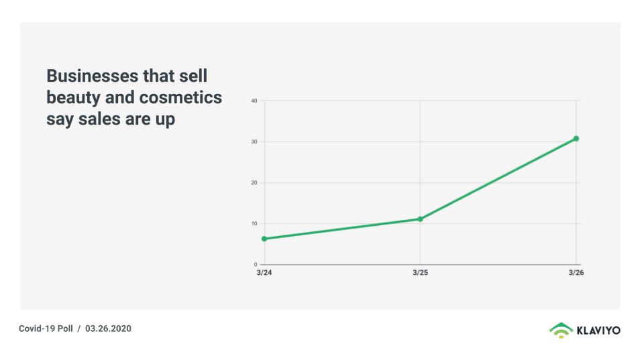The height and width of the screenshot is (362, 644).
Task: Click the Covid-19 Poll footer text
Action: pos(46,328)
